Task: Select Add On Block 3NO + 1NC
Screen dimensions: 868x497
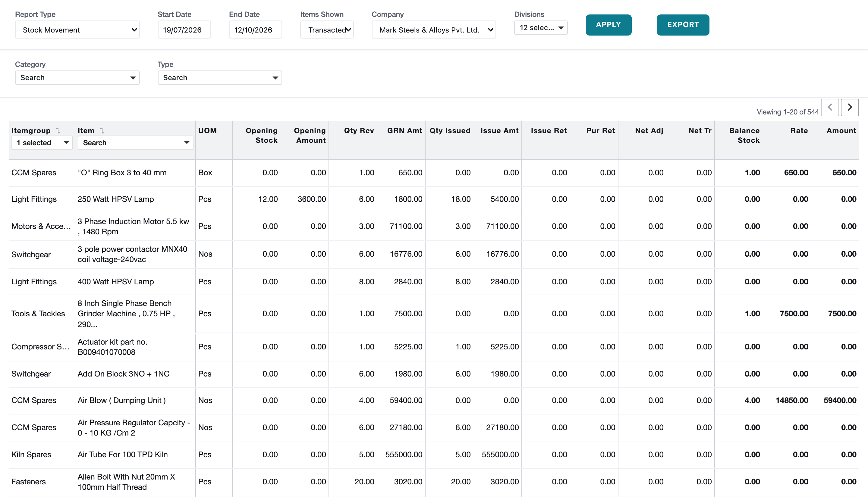Action: tap(124, 374)
